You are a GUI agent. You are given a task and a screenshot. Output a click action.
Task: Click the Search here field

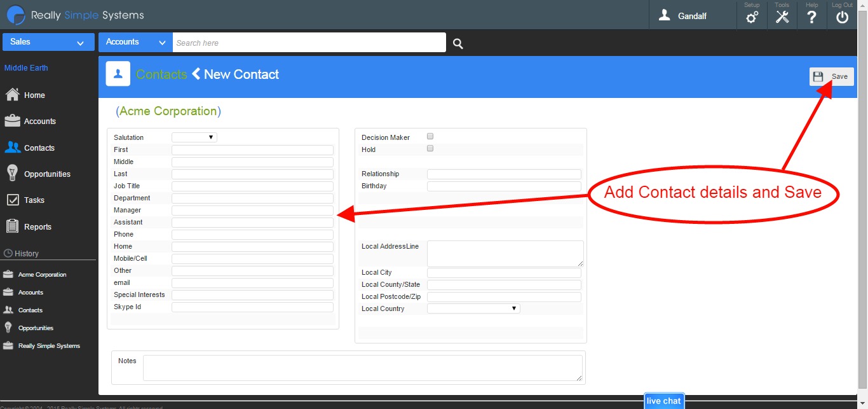[309, 43]
